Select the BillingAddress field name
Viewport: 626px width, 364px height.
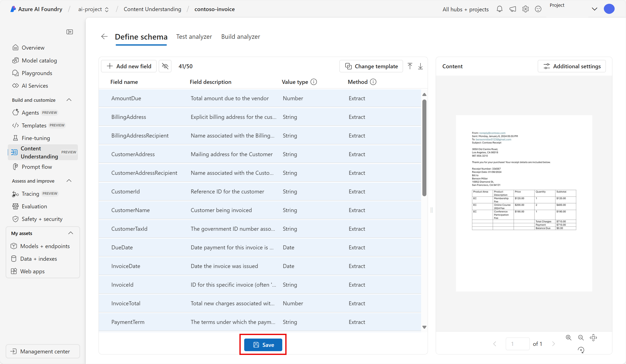(x=129, y=117)
